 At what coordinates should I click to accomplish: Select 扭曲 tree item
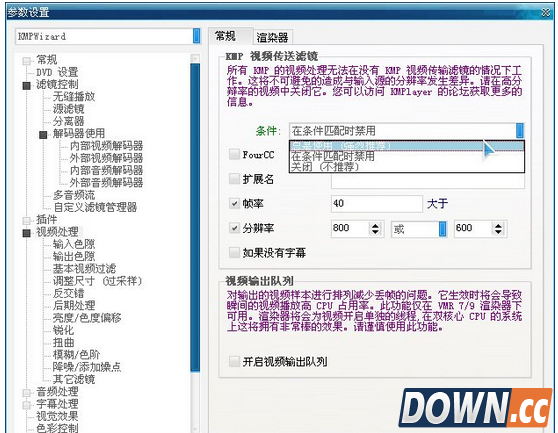click(63, 342)
